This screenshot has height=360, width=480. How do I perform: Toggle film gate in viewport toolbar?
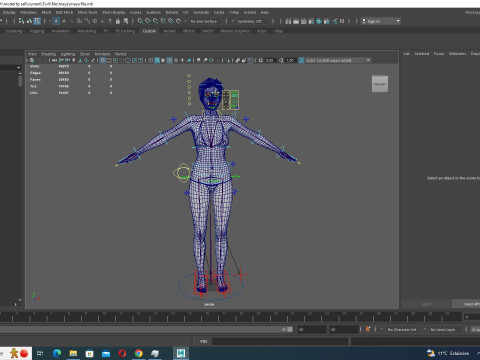109,60
